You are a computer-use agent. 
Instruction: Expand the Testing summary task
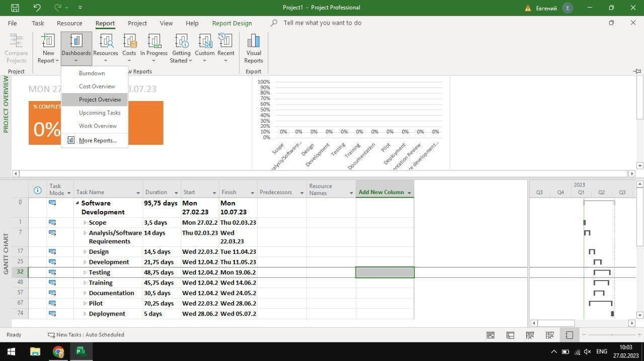pyautogui.click(x=85, y=273)
